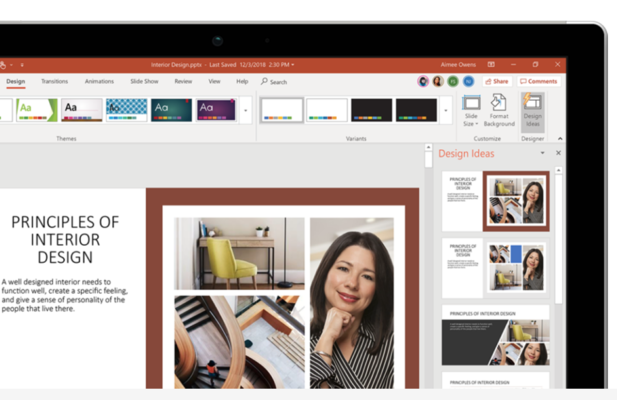The width and height of the screenshot is (617, 400).
Task: Select the woman portrait photo on slide
Action: 352,303
